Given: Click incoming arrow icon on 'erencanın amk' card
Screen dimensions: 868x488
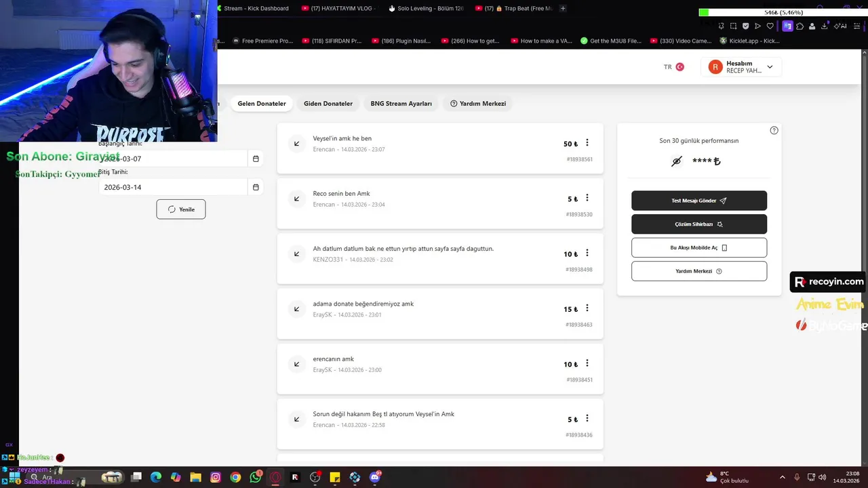Looking at the screenshot, I should pyautogui.click(x=296, y=364).
